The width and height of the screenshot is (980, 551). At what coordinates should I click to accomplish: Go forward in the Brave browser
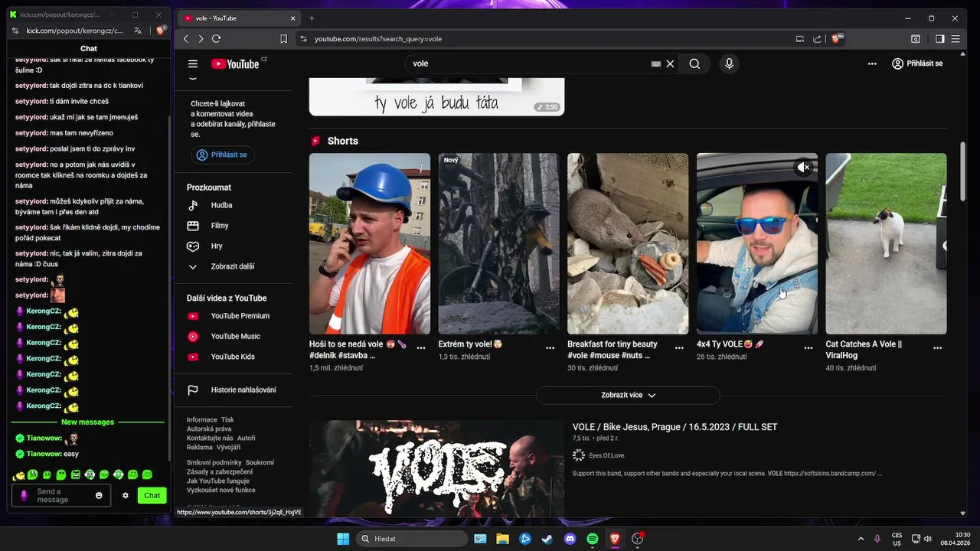tap(201, 39)
